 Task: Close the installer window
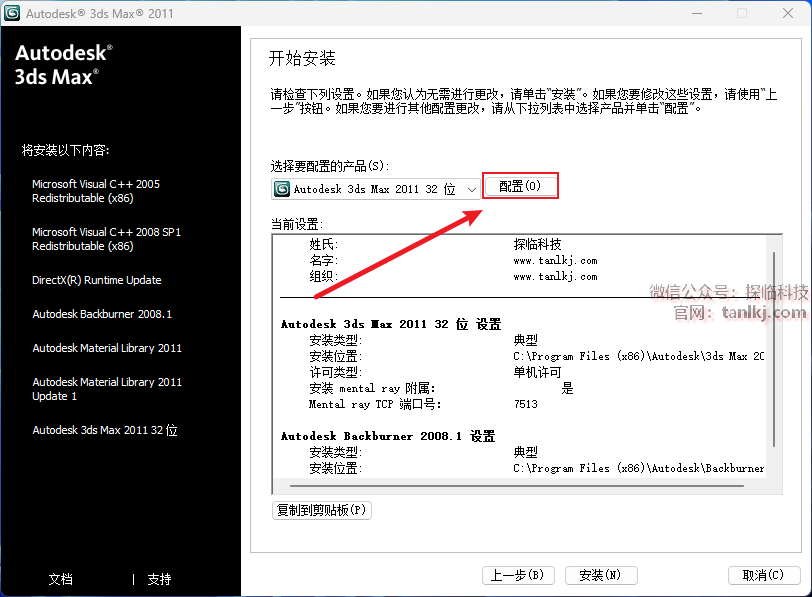pos(788,13)
